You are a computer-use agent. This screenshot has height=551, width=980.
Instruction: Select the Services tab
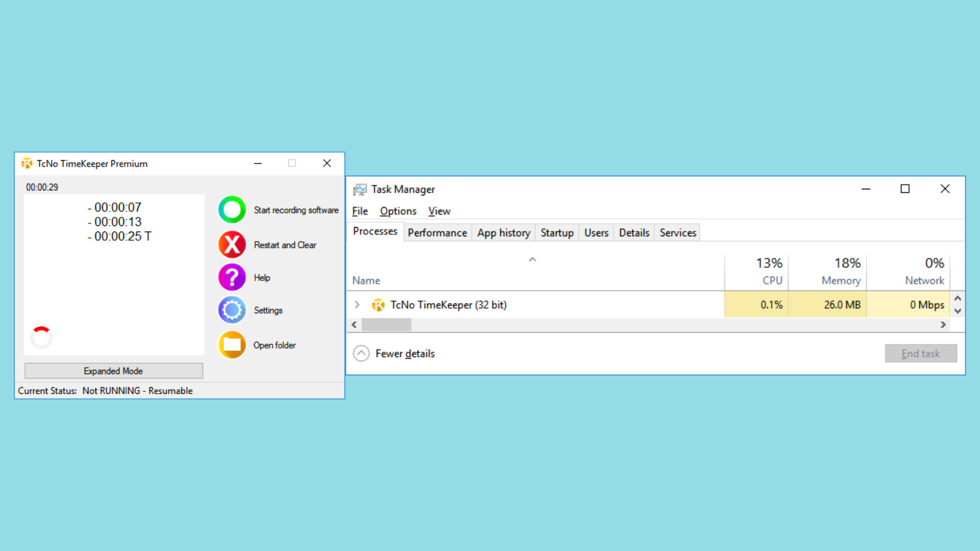677,233
